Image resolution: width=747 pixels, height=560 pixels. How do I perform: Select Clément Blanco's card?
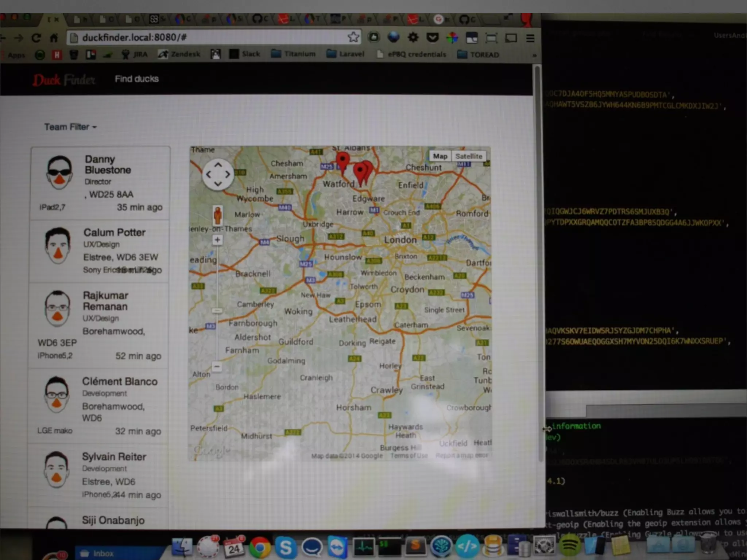[97, 406]
